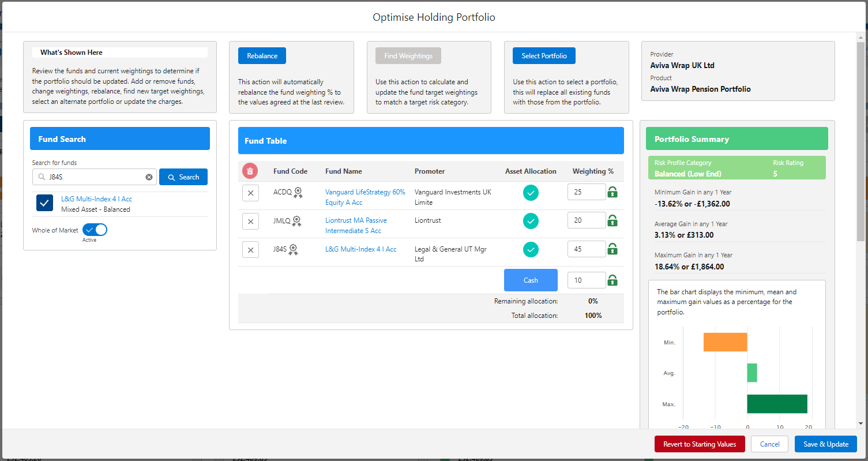Click the Vanguard asset allocation check icon
868x461 pixels.
(x=531, y=193)
